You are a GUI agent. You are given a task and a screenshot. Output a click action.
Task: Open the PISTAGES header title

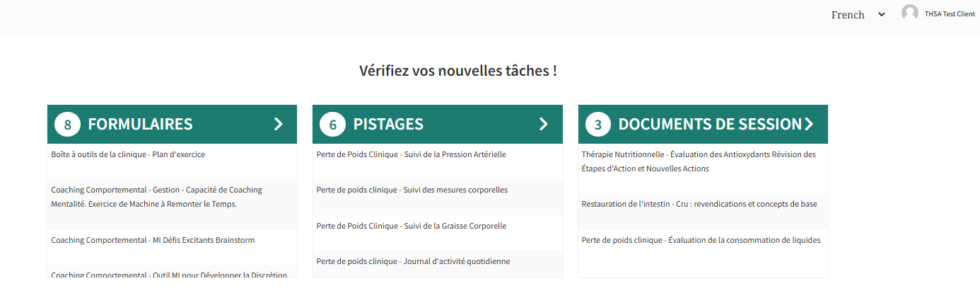click(388, 125)
